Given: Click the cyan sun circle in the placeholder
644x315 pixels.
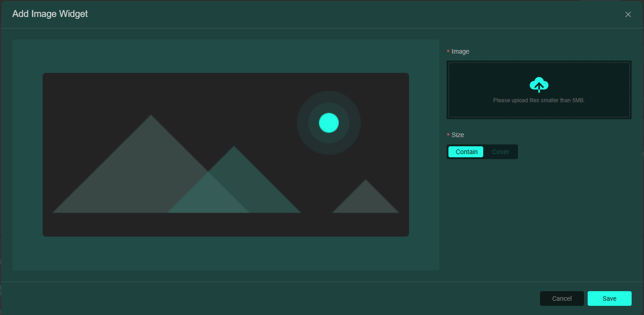Looking at the screenshot, I should (x=328, y=123).
